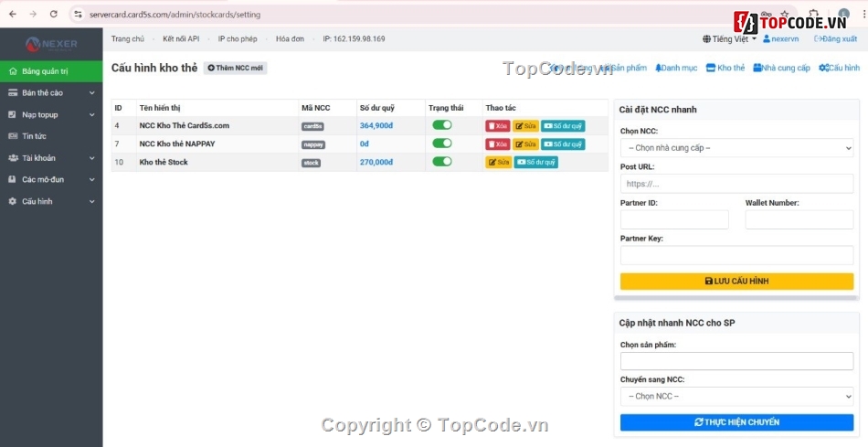Screen dimensions: 868x447
Task: Open Tin tức section
Action: [51, 136]
